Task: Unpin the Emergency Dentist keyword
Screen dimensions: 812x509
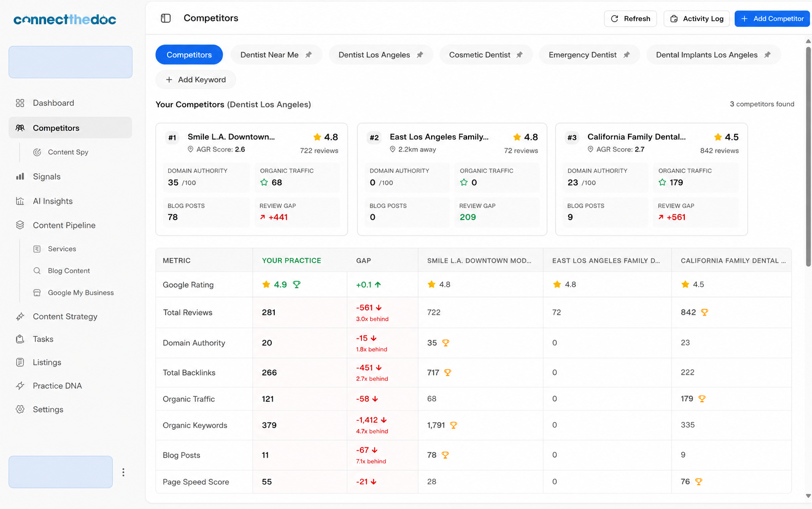Action: (x=626, y=55)
